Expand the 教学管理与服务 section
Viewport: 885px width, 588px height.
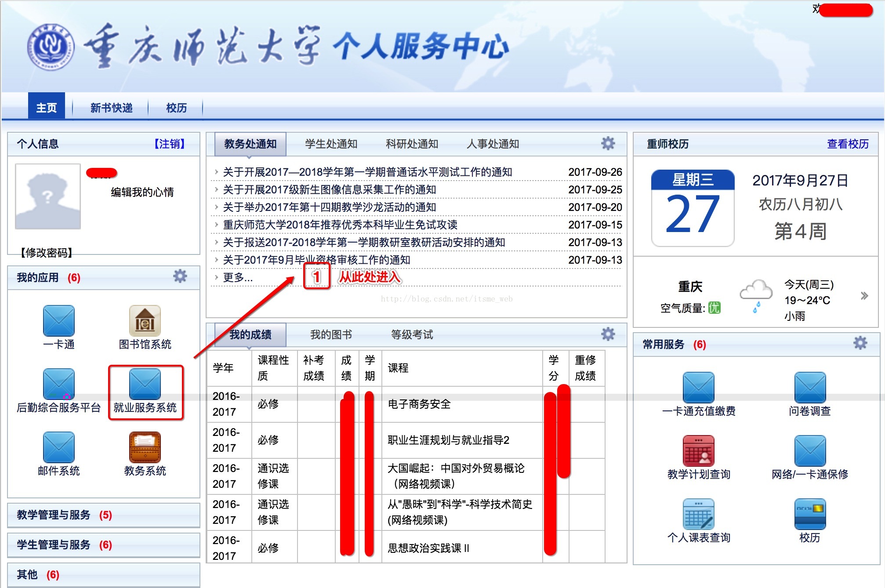coord(54,515)
